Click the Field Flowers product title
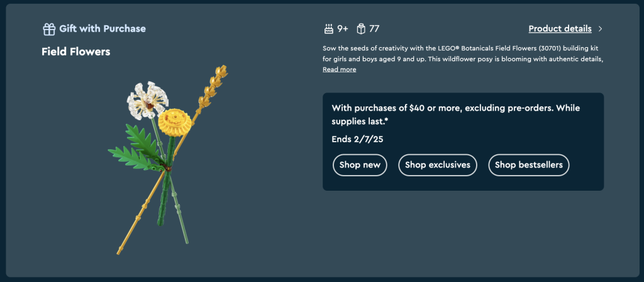This screenshot has height=282, width=644. [75, 52]
